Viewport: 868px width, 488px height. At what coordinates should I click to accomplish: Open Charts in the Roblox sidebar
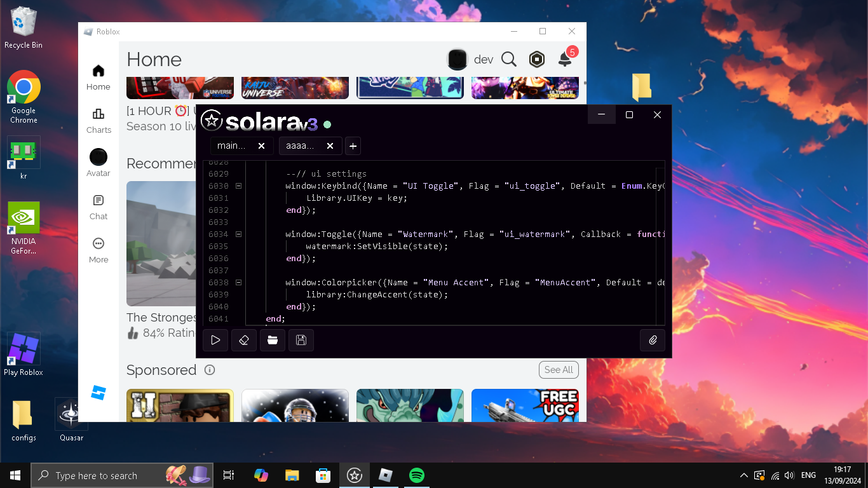98,121
